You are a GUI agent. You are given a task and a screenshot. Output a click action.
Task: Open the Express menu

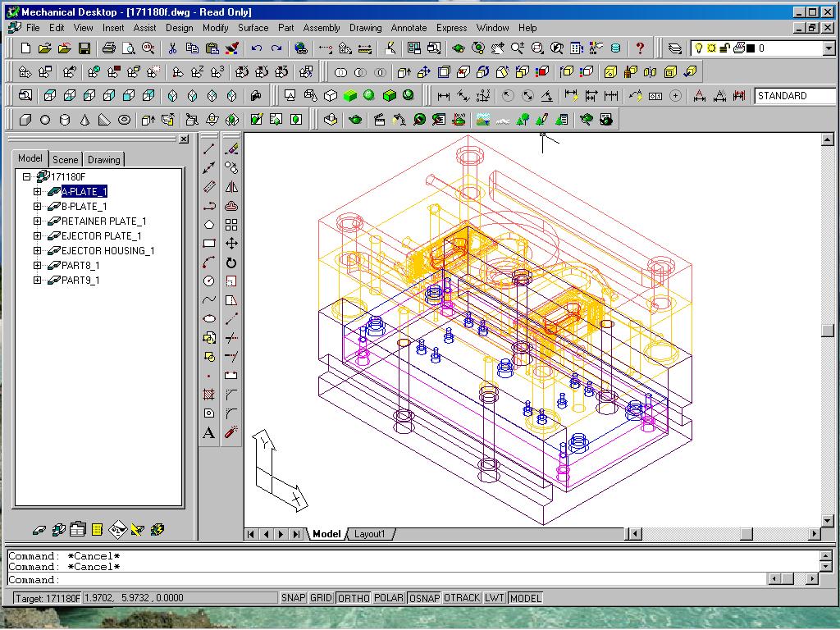pos(452,28)
